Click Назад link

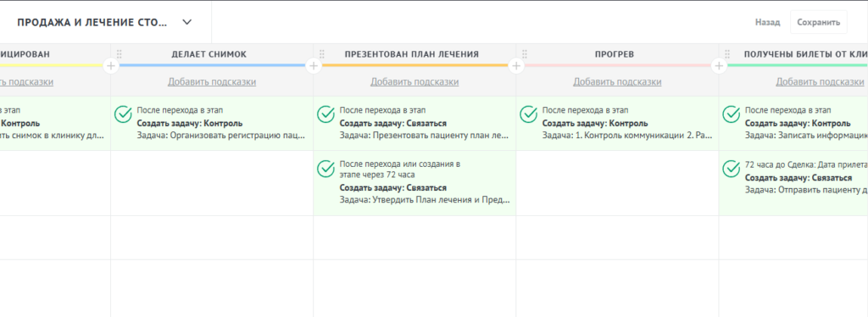[768, 22]
